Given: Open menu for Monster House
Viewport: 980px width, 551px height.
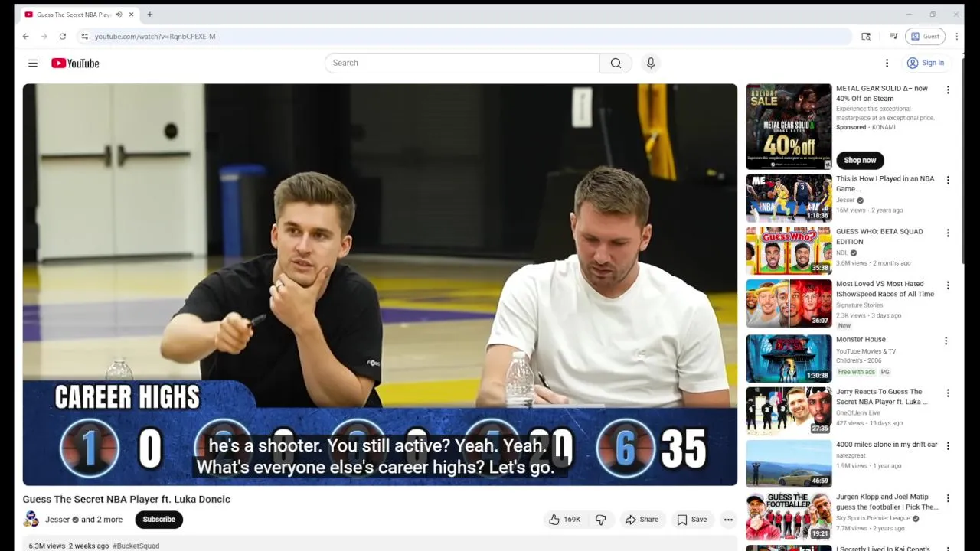Looking at the screenshot, I should 946,341.
